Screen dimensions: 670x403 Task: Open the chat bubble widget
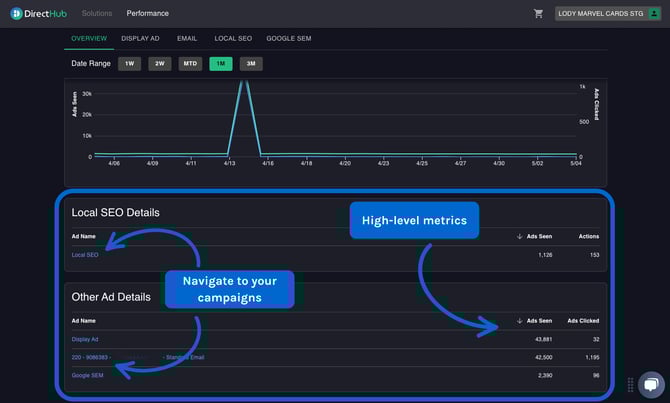651,385
